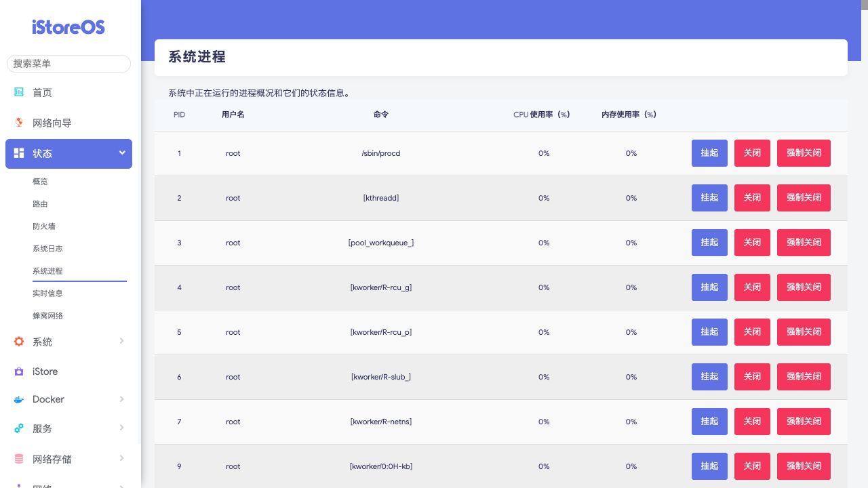
Task: Suspend (挂起) the /sbin/procd process
Action: pos(709,153)
